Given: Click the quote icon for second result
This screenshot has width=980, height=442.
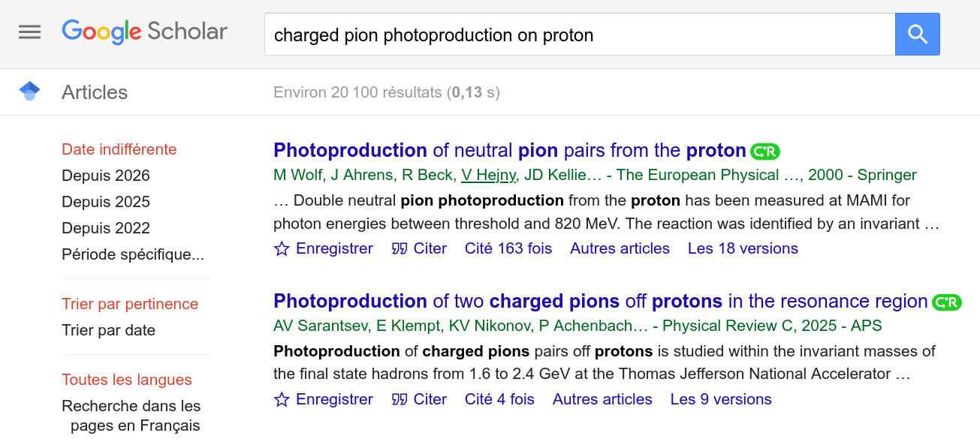Looking at the screenshot, I should [400, 399].
